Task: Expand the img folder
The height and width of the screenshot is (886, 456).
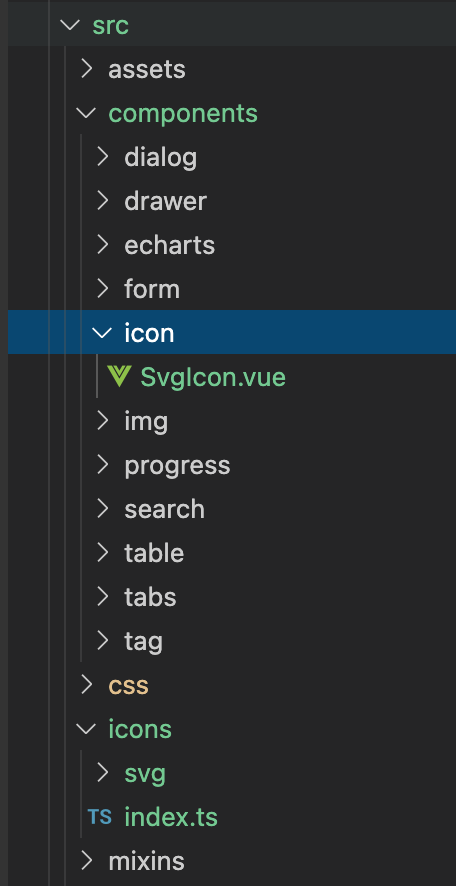Action: tap(146, 421)
